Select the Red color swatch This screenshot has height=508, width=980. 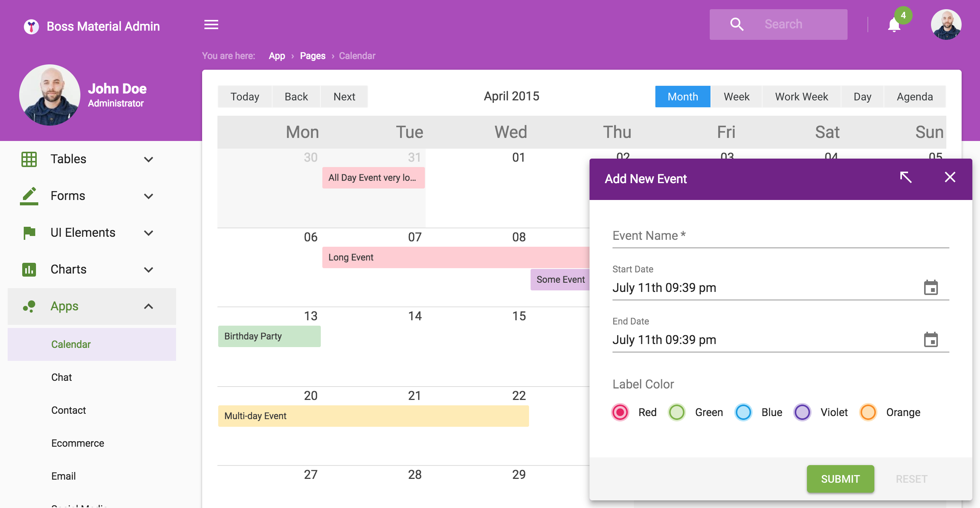click(620, 412)
